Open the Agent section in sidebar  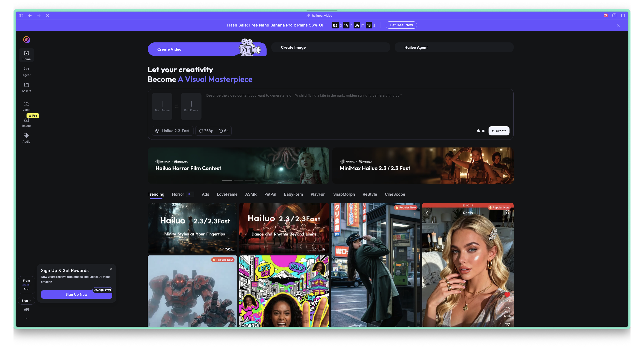pos(26,72)
